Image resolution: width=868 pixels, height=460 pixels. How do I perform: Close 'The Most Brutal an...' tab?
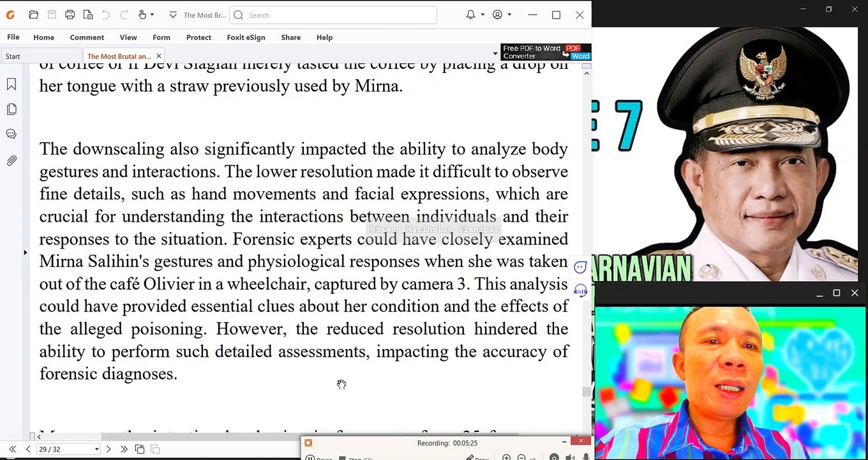[159, 56]
